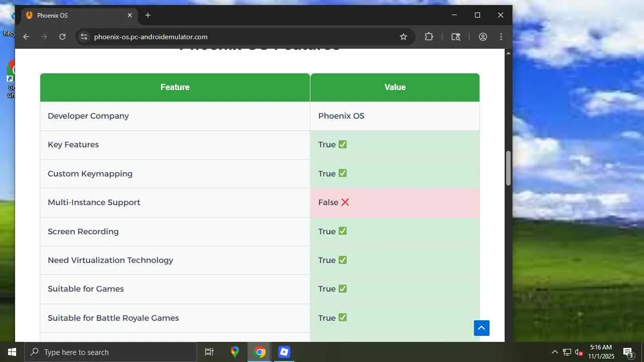
Task: Select the Screen Recording row label
Action: [x=83, y=232]
